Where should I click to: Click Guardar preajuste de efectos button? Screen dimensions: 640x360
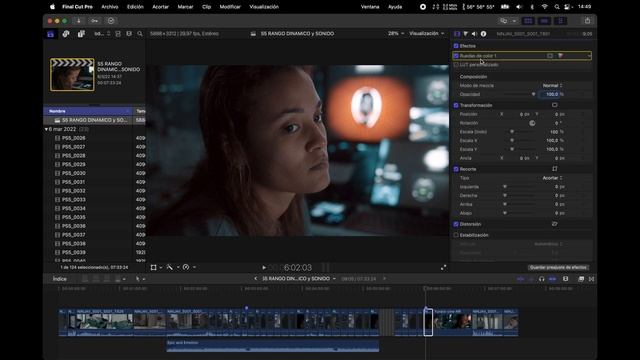(558, 268)
